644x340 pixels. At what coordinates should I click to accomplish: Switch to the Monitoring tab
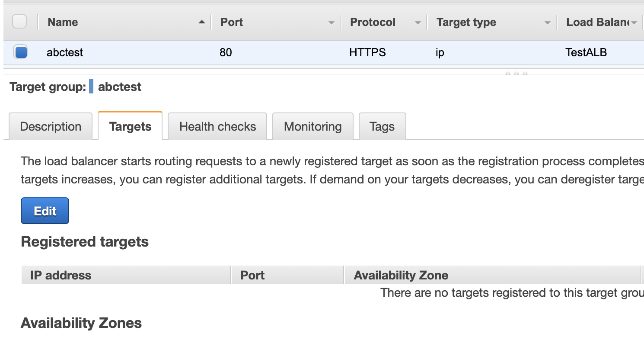313,126
